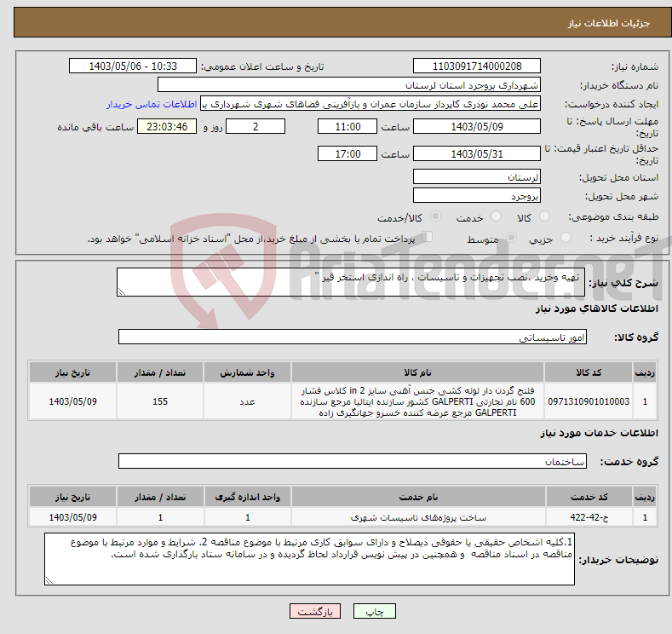Click the توضیحات خریدار text area
This screenshot has height=634, width=672.
(x=309, y=559)
